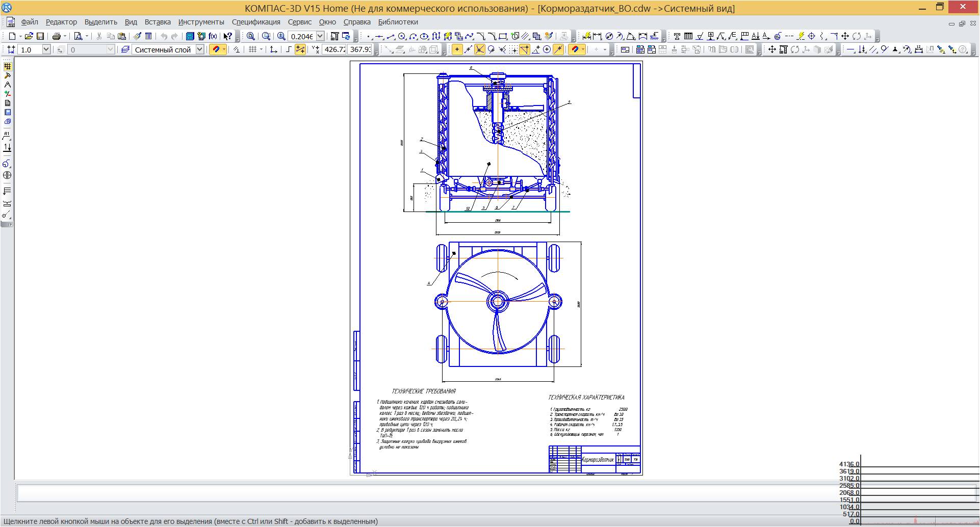The height and width of the screenshot is (527, 980).
Task: Click the X coordinate field showing 426.72
Action: point(334,49)
